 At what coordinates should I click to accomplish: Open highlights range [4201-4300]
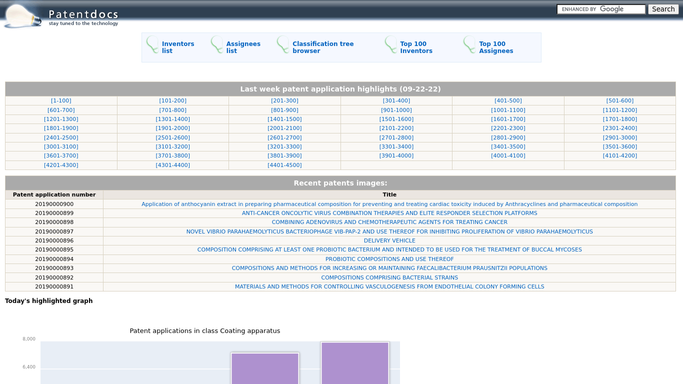(61, 165)
